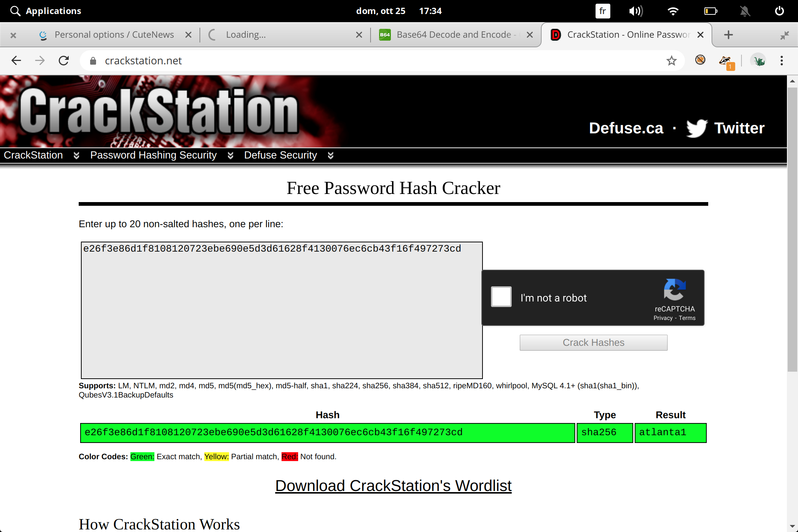Open the browser three-dot menu

pyautogui.click(x=781, y=61)
